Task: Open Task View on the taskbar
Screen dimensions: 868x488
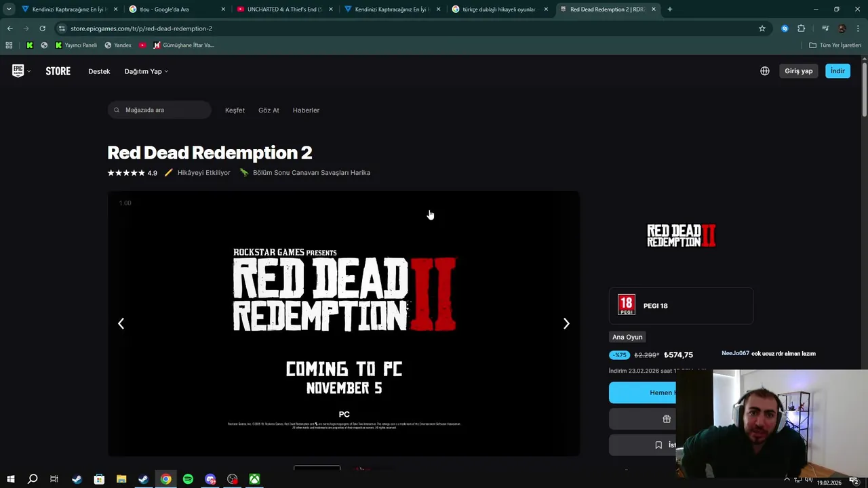Action: 54,479
